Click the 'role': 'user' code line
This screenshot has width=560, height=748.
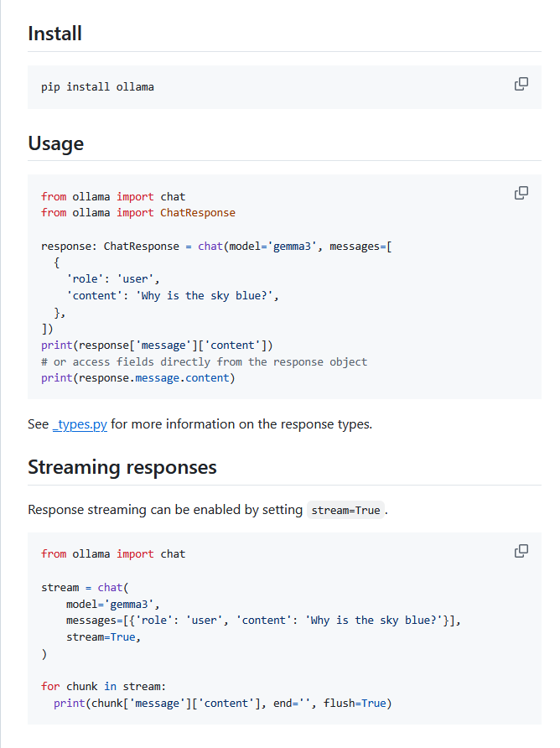pos(113,279)
